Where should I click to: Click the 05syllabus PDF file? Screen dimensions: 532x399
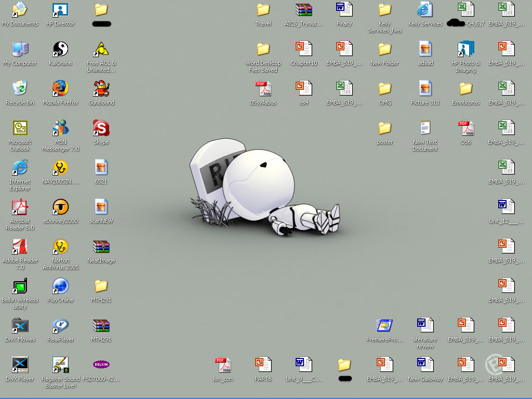263,89
